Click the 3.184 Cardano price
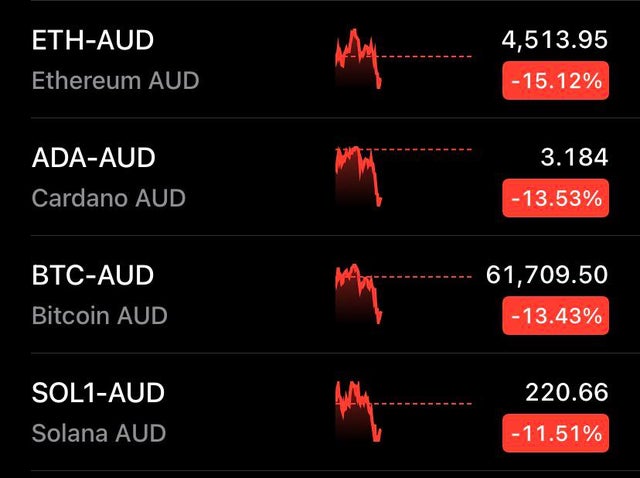 (574, 158)
